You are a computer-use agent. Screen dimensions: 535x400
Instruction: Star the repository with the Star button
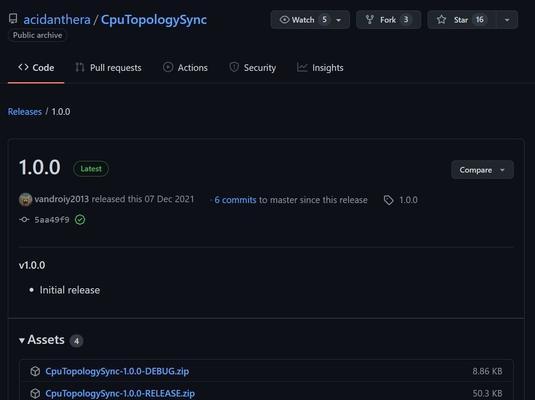(x=461, y=20)
